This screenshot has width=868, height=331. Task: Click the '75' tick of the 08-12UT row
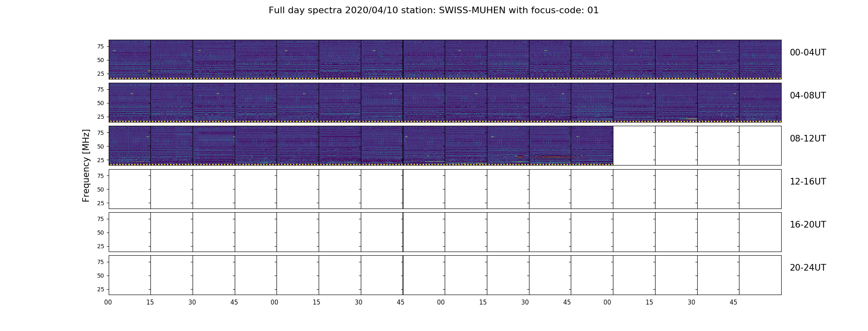point(100,132)
